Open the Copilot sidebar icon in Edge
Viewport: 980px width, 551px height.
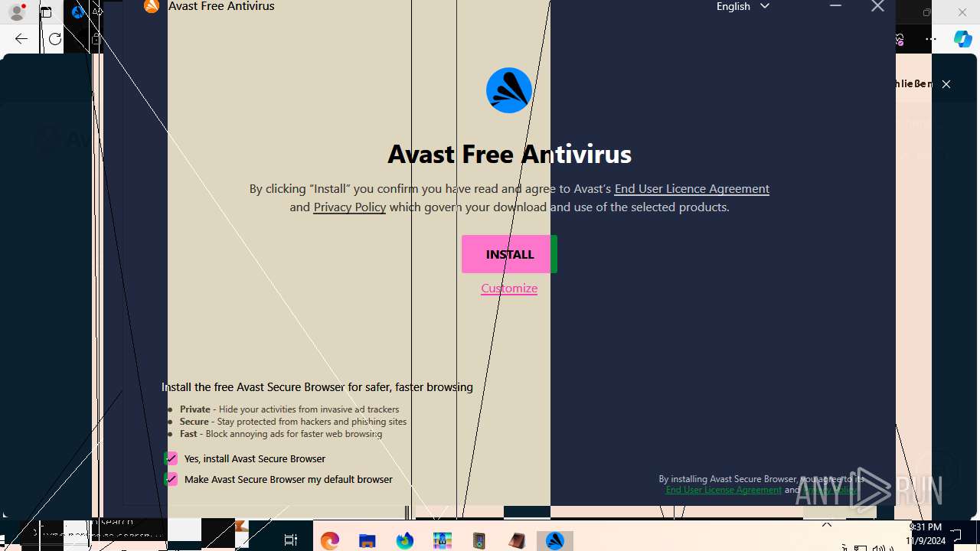coord(962,39)
